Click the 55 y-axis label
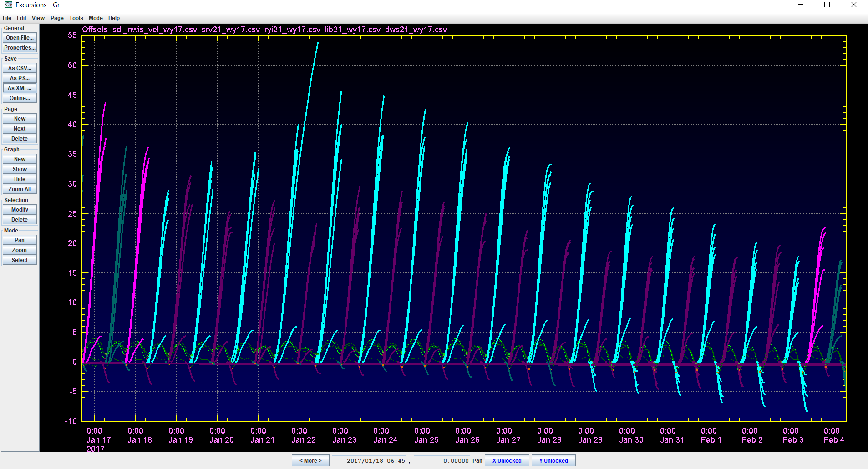This screenshot has height=469, width=868. click(72, 35)
